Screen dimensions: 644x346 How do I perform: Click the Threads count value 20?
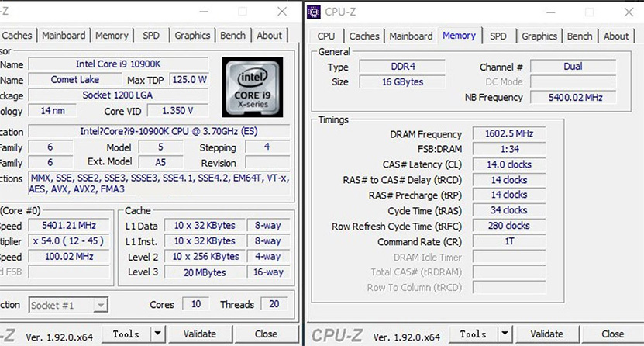pos(274,304)
